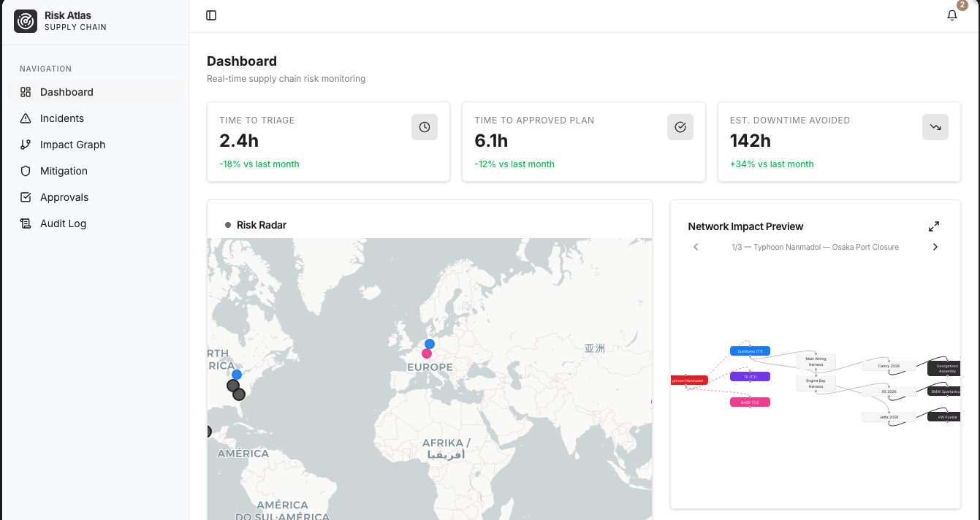Select the Impact Graph navigation icon
Screen dimensions: 980x520
tap(25, 144)
